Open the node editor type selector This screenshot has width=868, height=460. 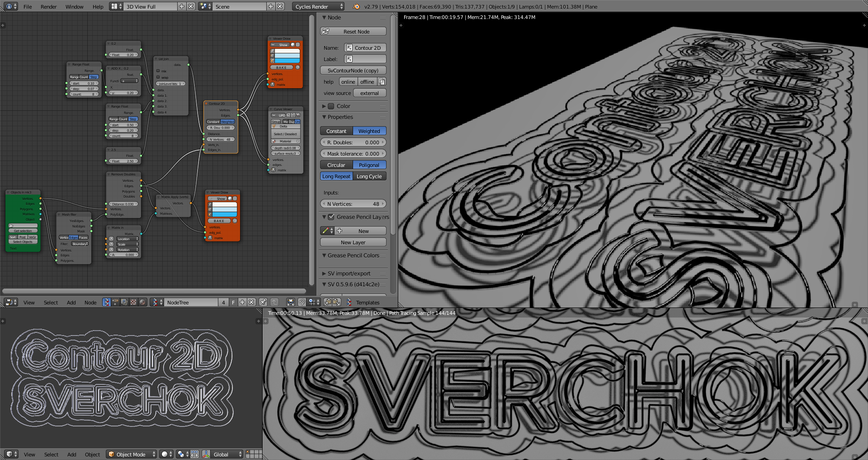pos(10,302)
